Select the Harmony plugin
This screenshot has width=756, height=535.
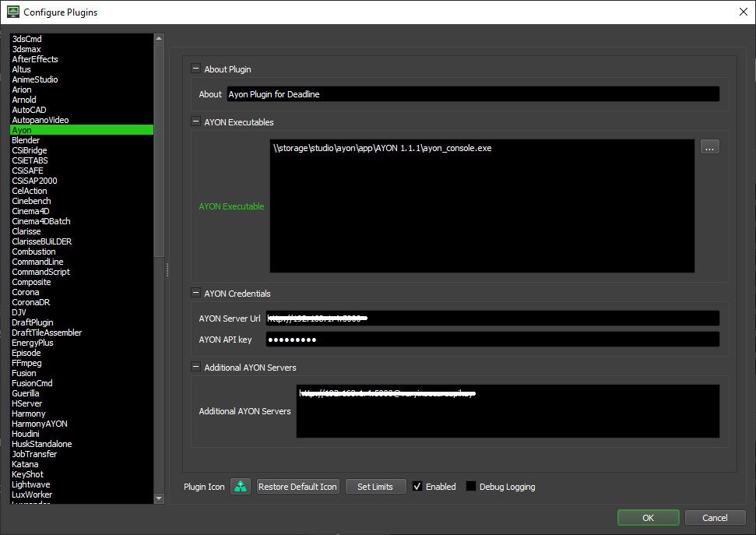[82, 414]
